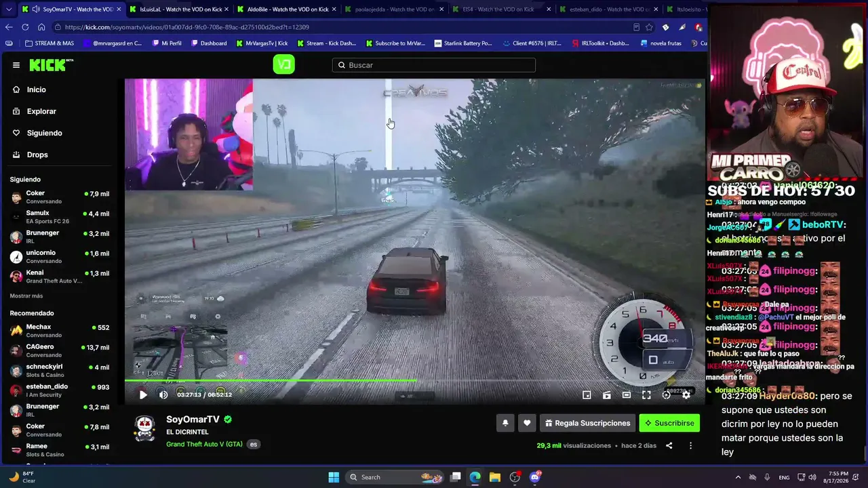Screen dimensions: 868x488
Task: Click the green VJ icon in the header
Action: (x=283, y=64)
